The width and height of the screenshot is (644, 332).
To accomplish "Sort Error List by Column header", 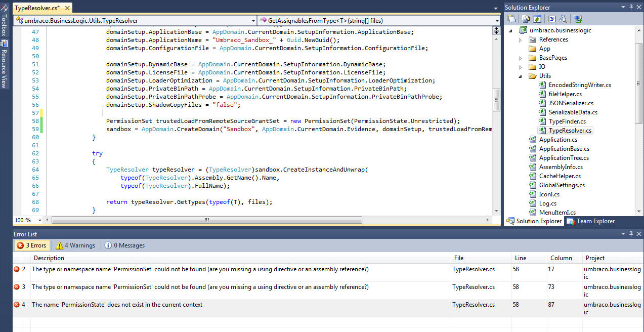I will pos(565,258).
